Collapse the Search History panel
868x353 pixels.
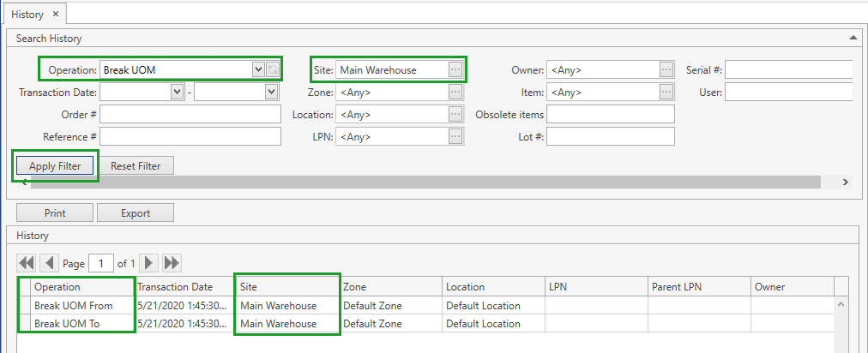tap(853, 39)
